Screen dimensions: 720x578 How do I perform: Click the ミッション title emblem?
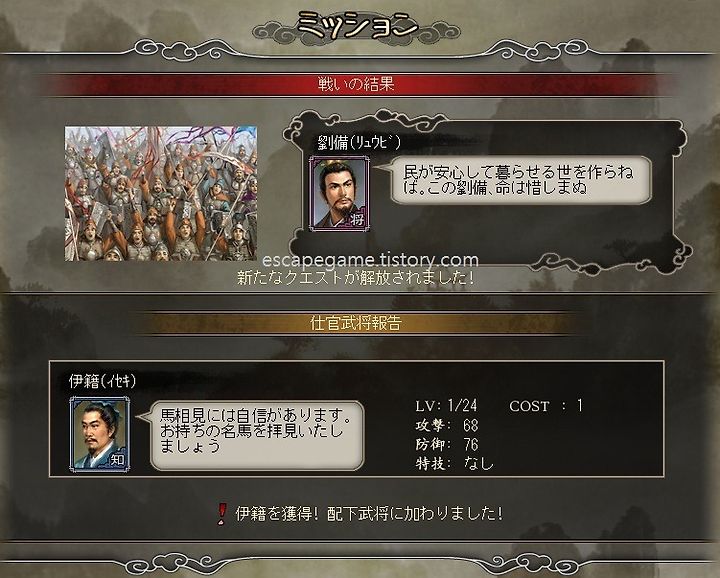coord(356,25)
